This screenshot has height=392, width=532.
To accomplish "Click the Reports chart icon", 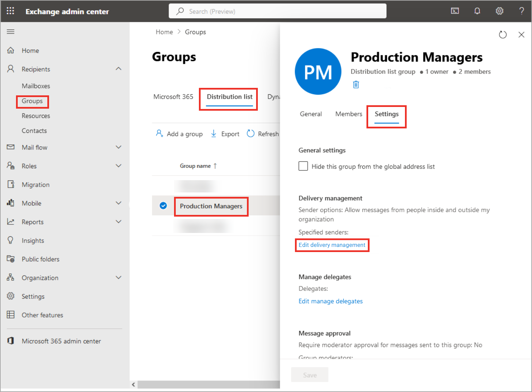I will 11,222.
